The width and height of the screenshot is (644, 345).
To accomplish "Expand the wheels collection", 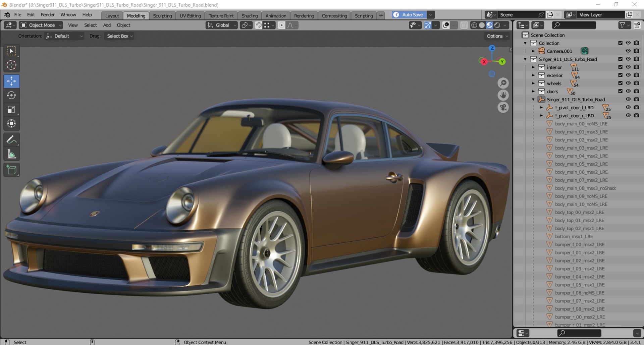I will tap(533, 83).
